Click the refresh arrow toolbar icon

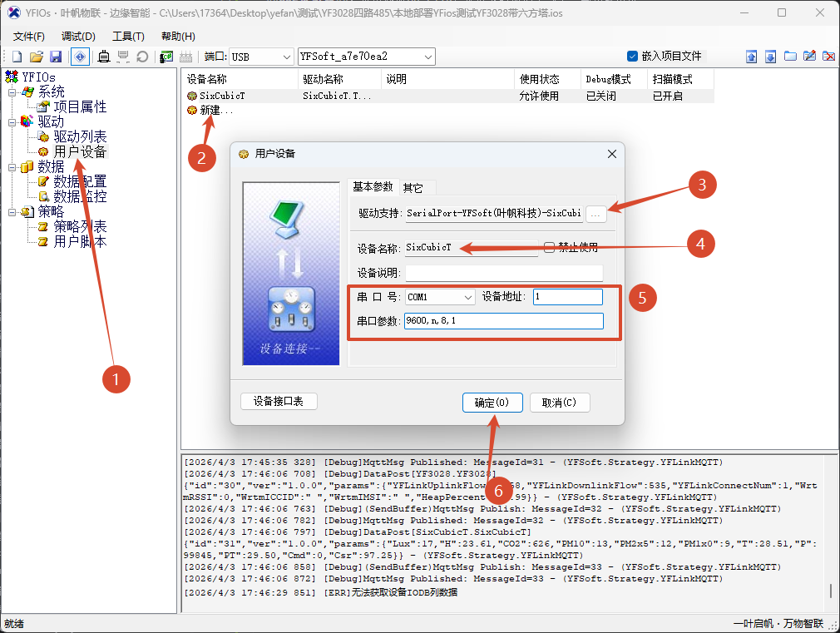click(x=142, y=57)
